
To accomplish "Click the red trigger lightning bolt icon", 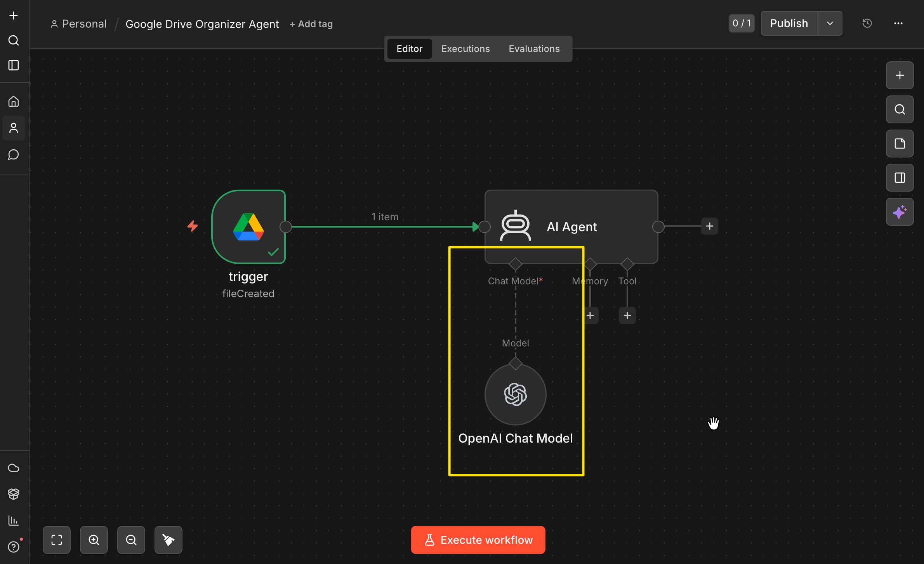I will [x=193, y=226].
